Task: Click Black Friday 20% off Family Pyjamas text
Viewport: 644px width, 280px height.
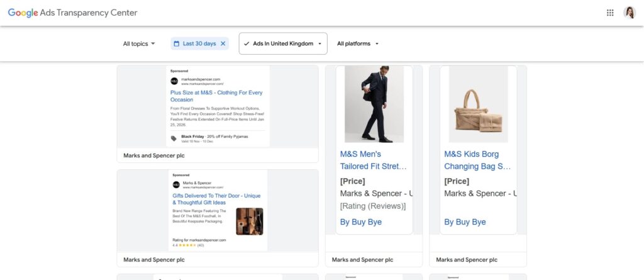Action: [x=215, y=137]
